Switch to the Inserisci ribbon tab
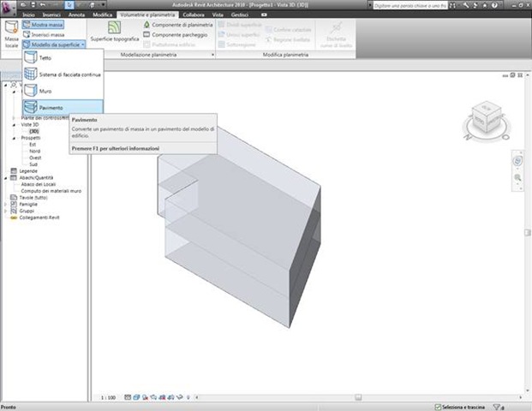Image resolution: width=532 pixels, height=411 pixels. coord(51,15)
